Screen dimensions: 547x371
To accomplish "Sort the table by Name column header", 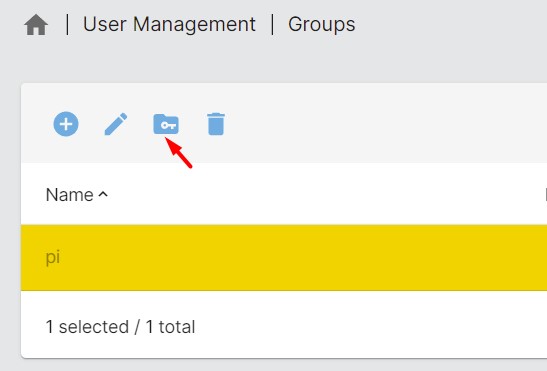I will pyautogui.click(x=69, y=195).
